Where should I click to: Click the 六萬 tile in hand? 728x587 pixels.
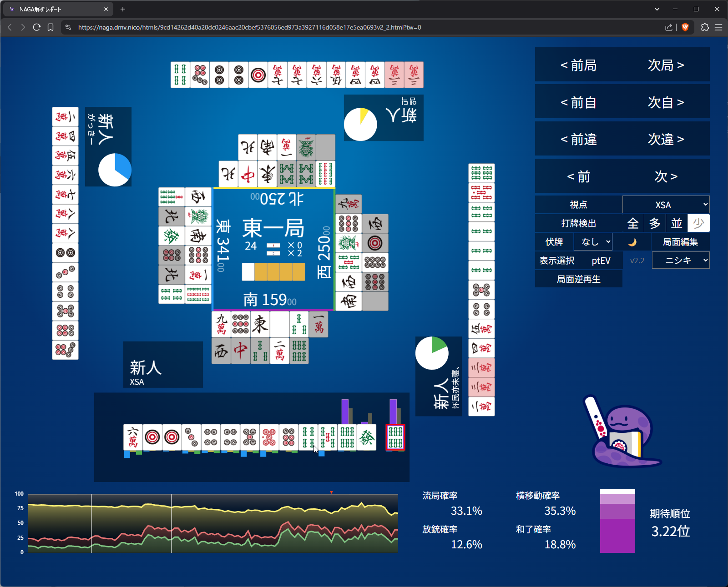[133, 437]
